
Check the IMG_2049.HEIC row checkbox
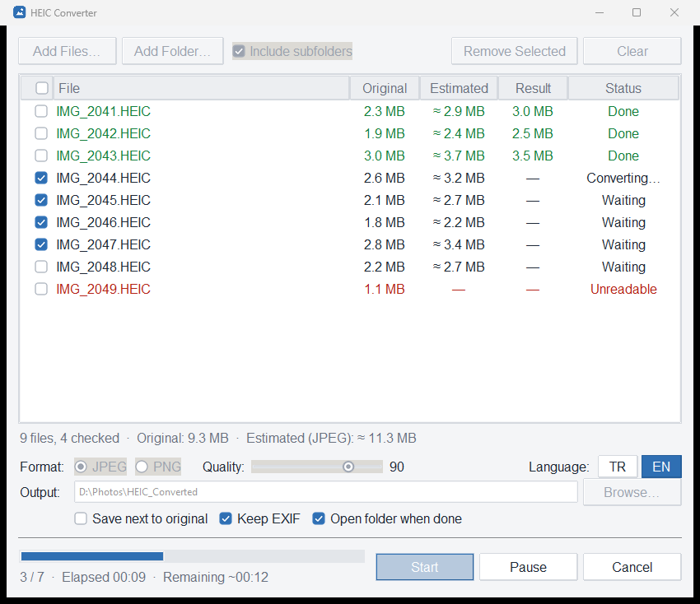[x=41, y=289]
